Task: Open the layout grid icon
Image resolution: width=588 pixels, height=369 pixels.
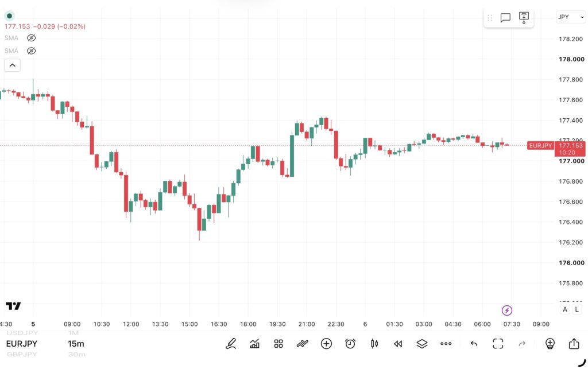Action: coord(278,344)
